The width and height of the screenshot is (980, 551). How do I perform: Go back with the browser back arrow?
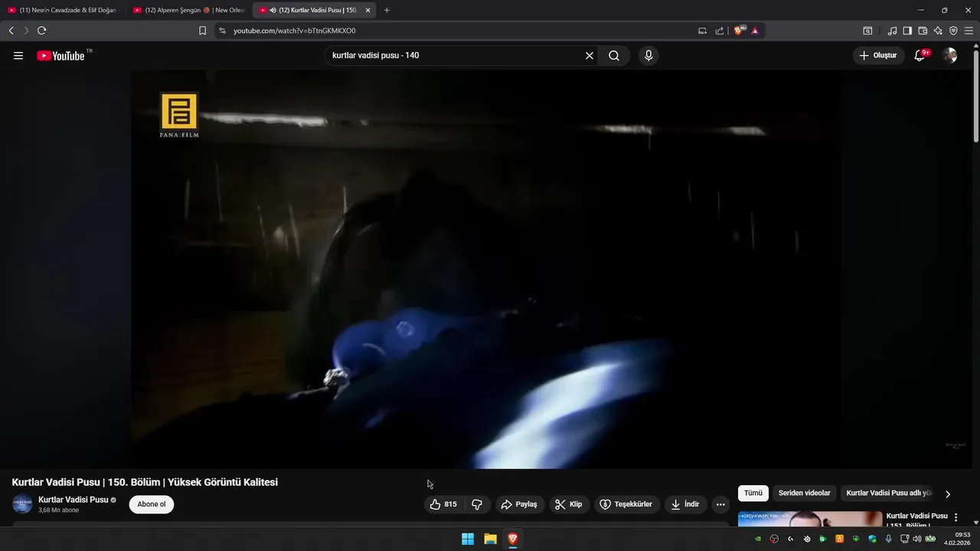coord(11,31)
